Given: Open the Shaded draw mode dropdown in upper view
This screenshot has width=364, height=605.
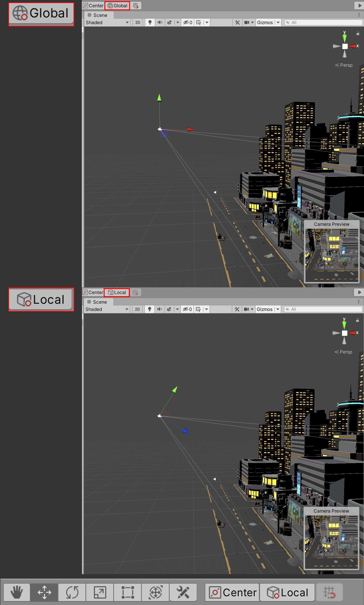Looking at the screenshot, I should point(107,23).
